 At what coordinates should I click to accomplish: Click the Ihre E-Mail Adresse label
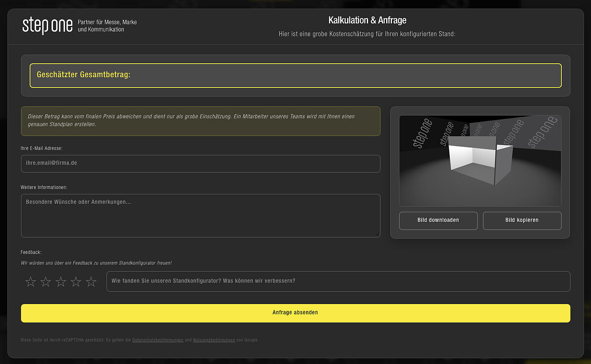42,148
